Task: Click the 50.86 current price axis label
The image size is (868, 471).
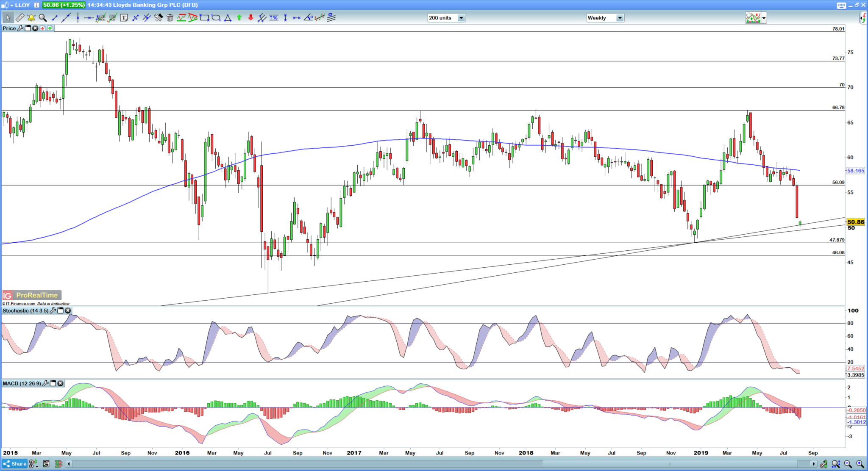Action: point(856,222)
